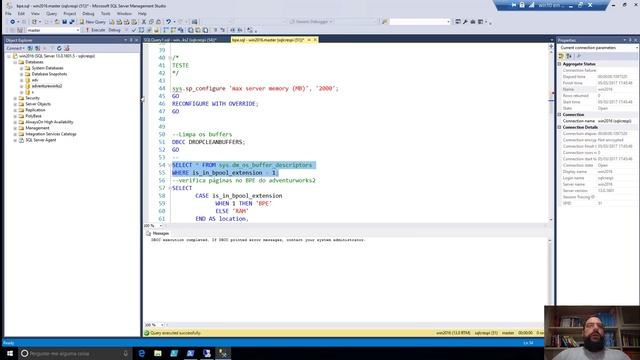Click the Toolbox icon in main toolbar
This screenshot has width=640, height=360.
(x=473, y=22)
